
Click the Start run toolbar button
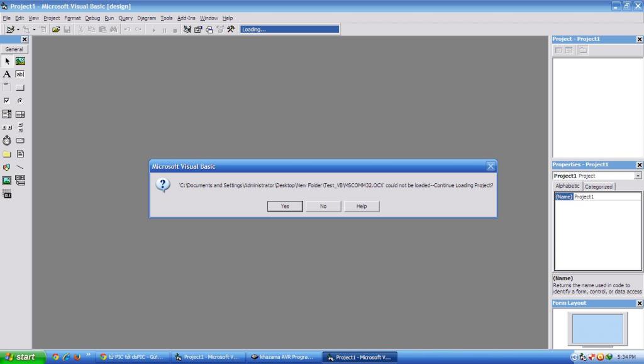pos(153,30)
